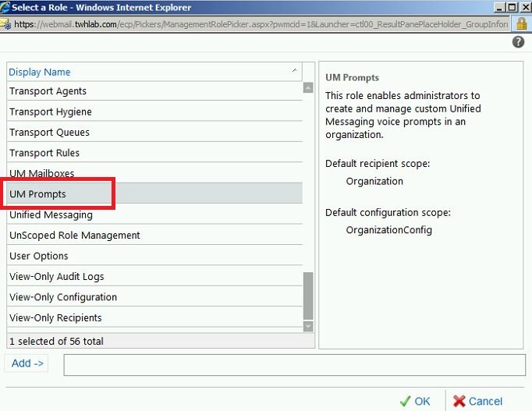This screenshot has width=532, height=411.
Task: Select the Transport Hygiene role
Action: [x=154, y=112]
